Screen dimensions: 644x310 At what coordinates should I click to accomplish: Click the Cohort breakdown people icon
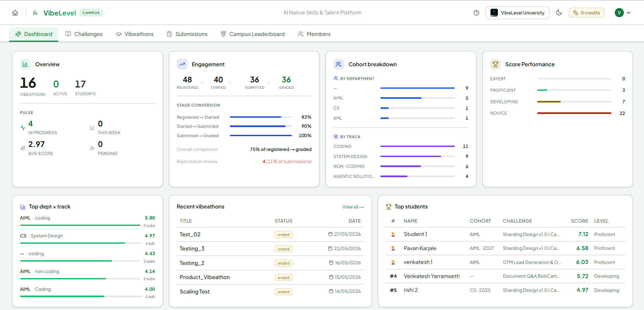pos(339,64)
